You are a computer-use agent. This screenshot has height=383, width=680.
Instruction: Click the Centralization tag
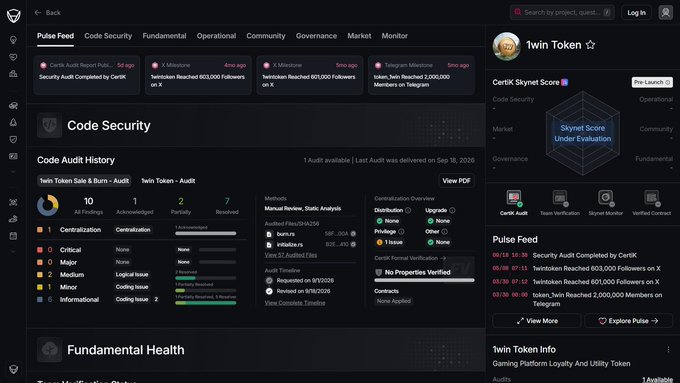pyautogui.click(x=133, y=230)
